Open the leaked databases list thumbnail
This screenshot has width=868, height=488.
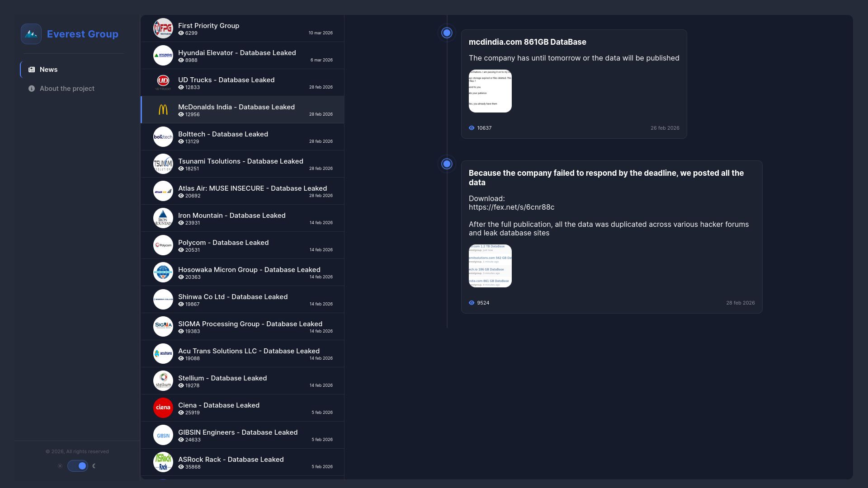pos(490,266)
